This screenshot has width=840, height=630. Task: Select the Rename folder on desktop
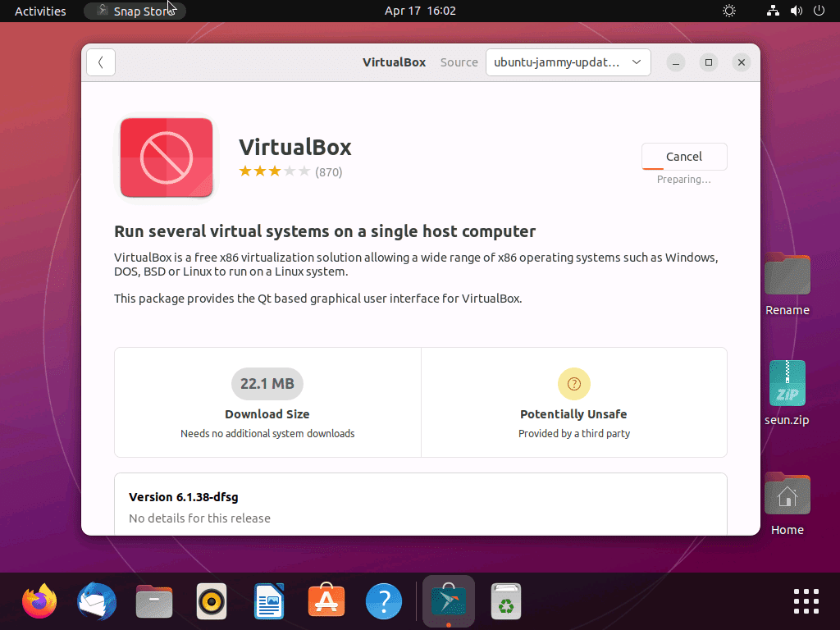787,285
